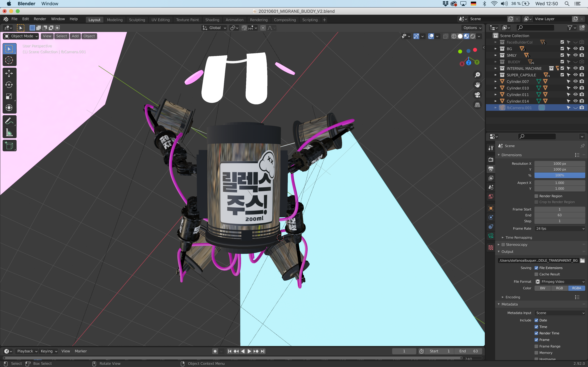Open the File Format dropdown
Image resolution: width=588 pixels, height=367 pixels.
[560, 282]
